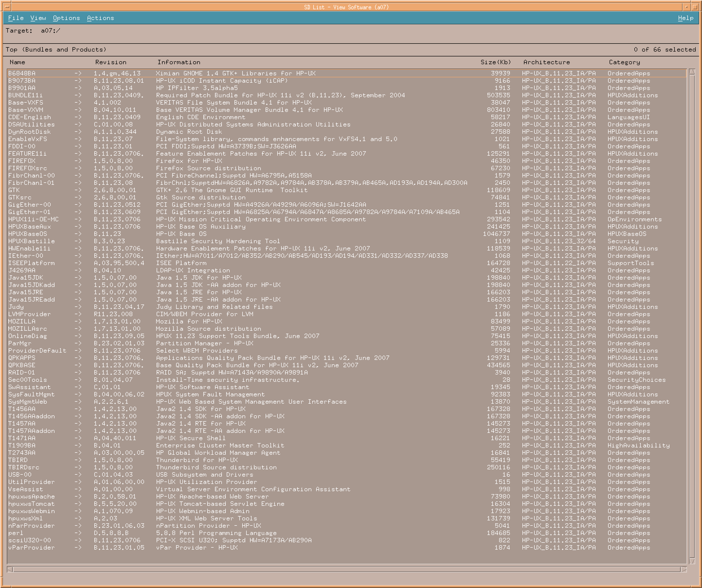Click the vertical scrollbar up arrow
Image resolution: width=702 pixels, height=588 pixels.
[692, 72]
